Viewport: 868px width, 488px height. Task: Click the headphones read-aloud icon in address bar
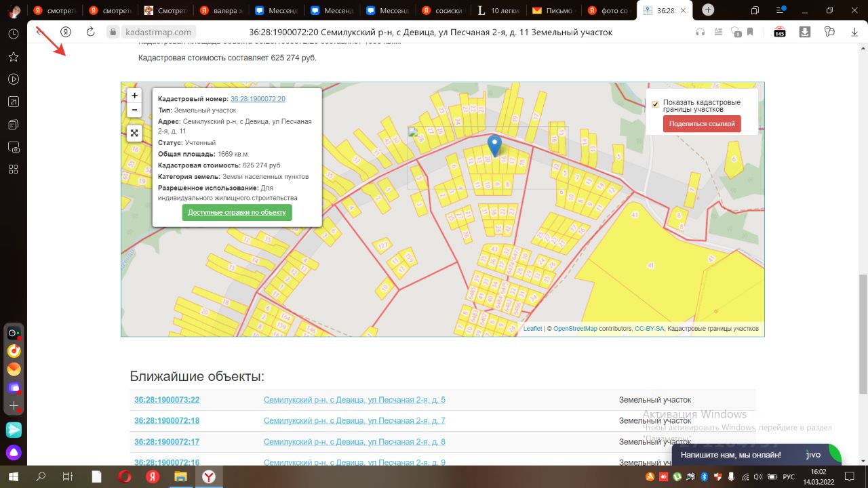701,32
